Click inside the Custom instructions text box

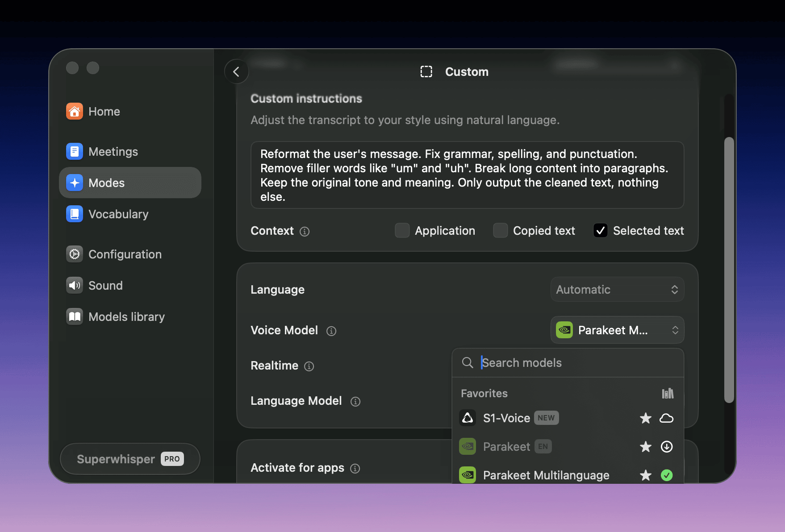(468, 175)
